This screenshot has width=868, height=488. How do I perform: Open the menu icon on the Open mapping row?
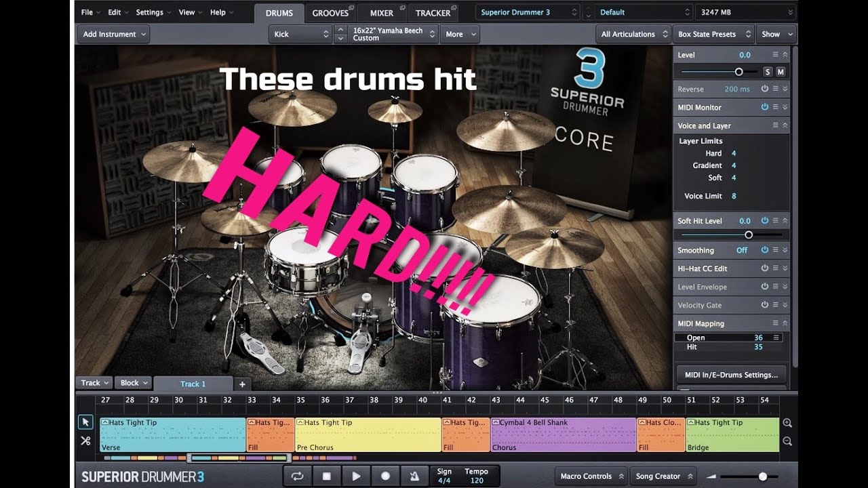click(776, 338)
